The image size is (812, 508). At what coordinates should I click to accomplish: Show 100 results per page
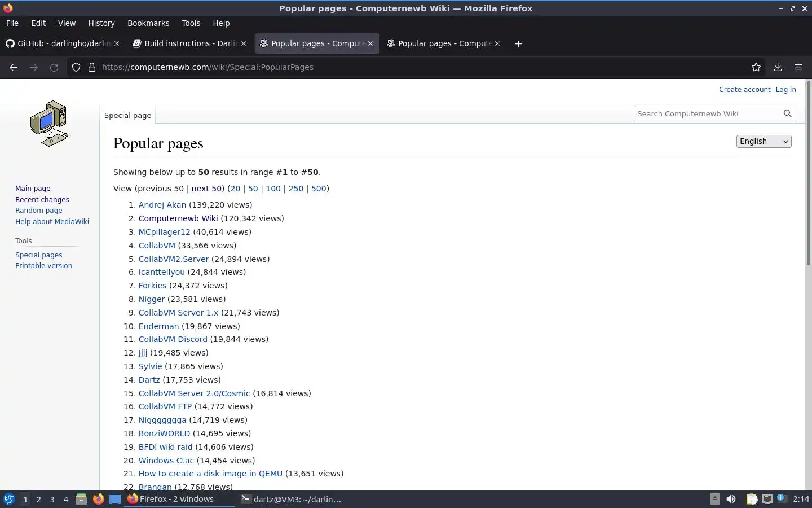point(273,189)
